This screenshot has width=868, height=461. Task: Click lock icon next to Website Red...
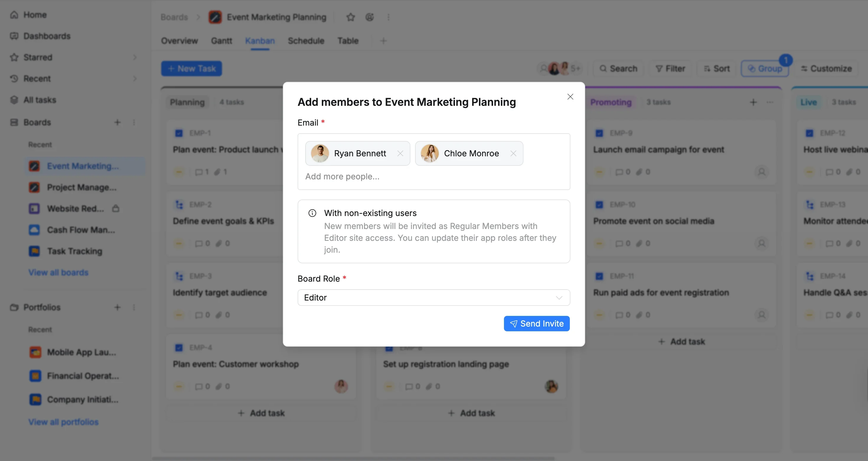115,208
